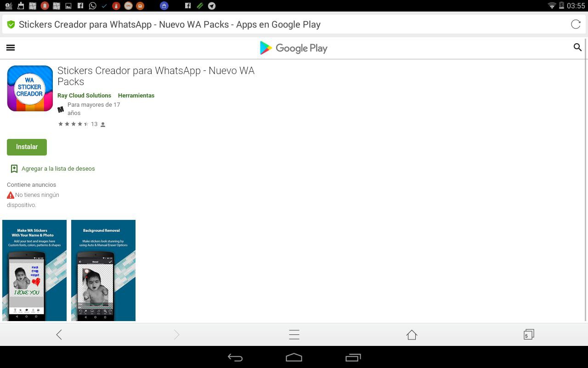Image resolution: width=588 pixels, height=368 pixels.
Task: Reload the page with the refresh icon
Action: [x=576, y=24]
